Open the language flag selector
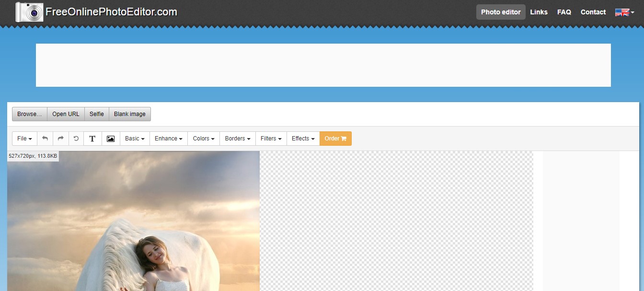The width and height of the screenshot is (644, 291). click(624, 12)
